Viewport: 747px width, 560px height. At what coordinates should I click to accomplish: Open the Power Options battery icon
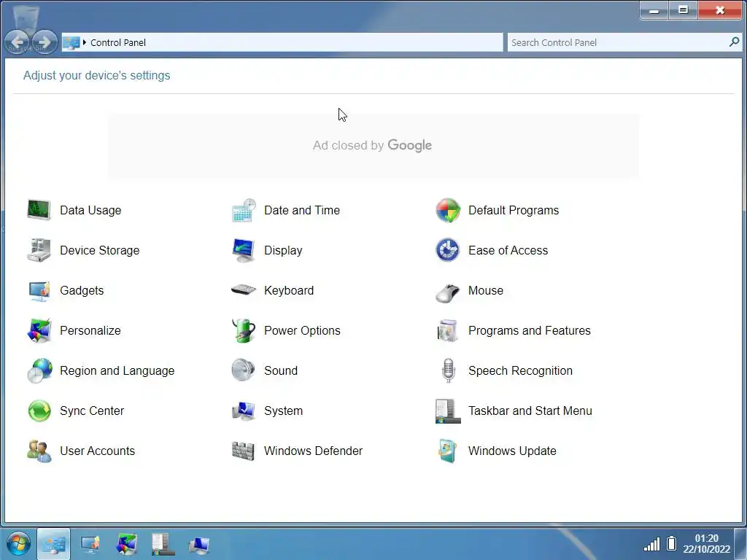click(x=244, y=330)
